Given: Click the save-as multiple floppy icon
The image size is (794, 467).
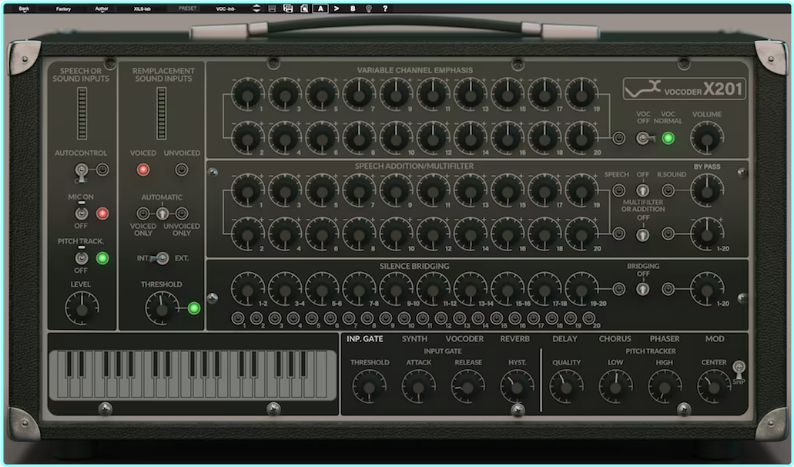Looking at the screenshot, I should (288, 8).
